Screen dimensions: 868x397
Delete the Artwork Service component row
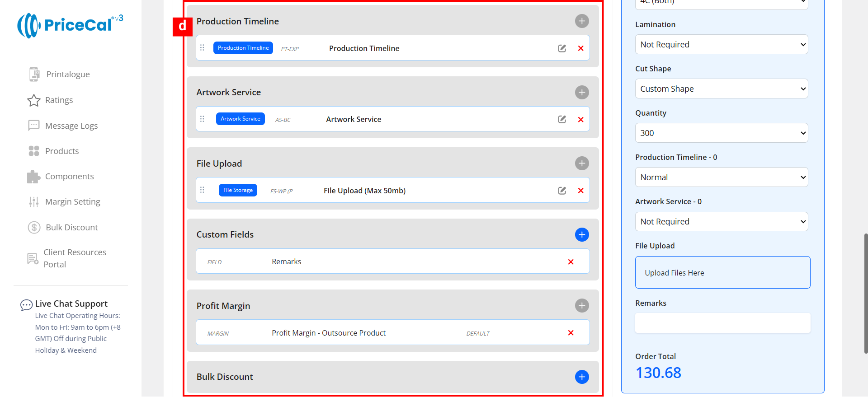580,120
